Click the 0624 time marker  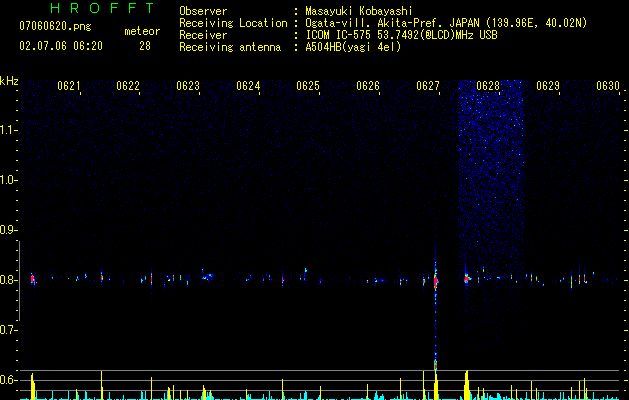248,86
